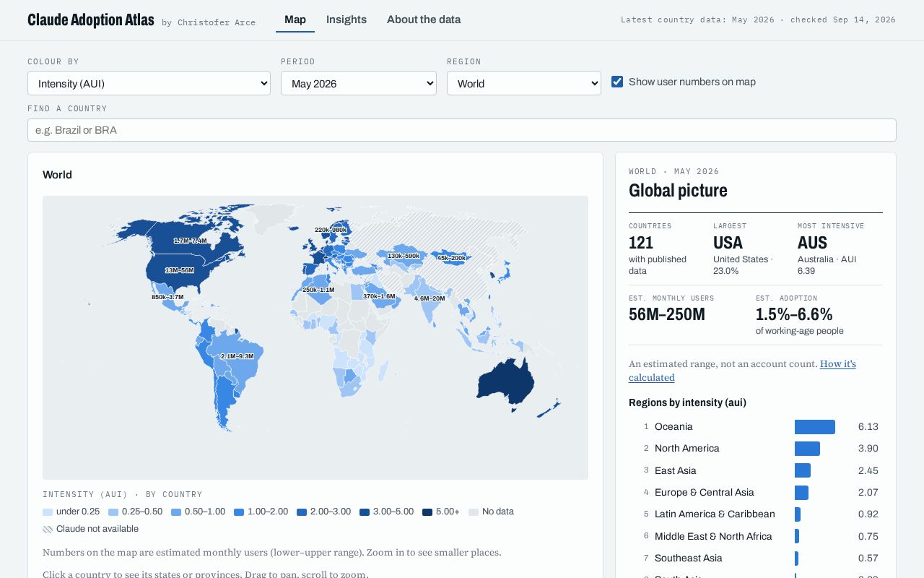Click the 4.6M–20M label on India
Image resolution: width=924 pixels, height=578 pixels.
click(x=430, y=298)
